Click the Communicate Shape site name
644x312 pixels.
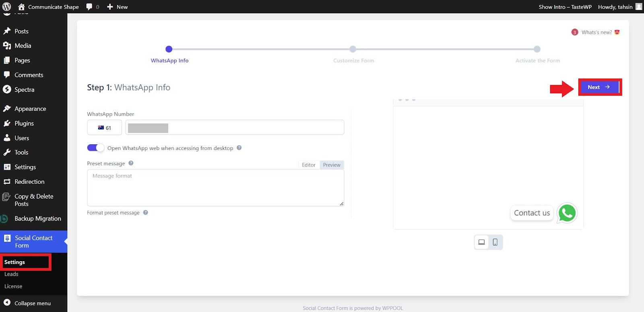[54, 7]
